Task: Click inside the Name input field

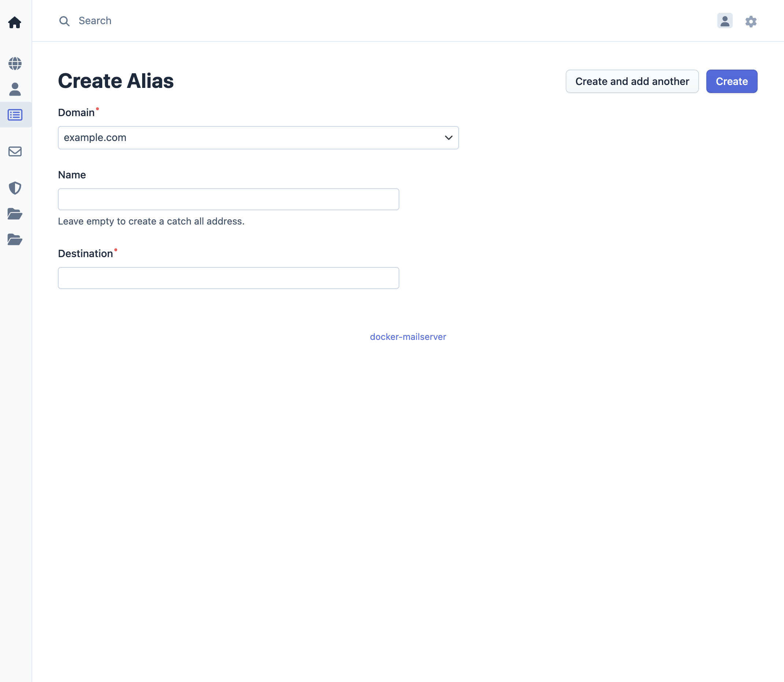Action: click(228, 199)
